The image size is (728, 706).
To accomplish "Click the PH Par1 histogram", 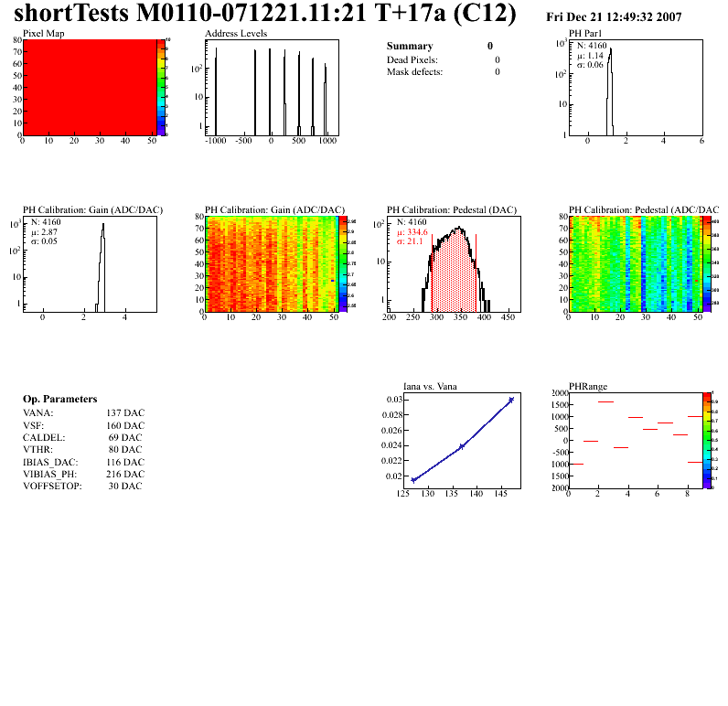I will click(636, 88).
